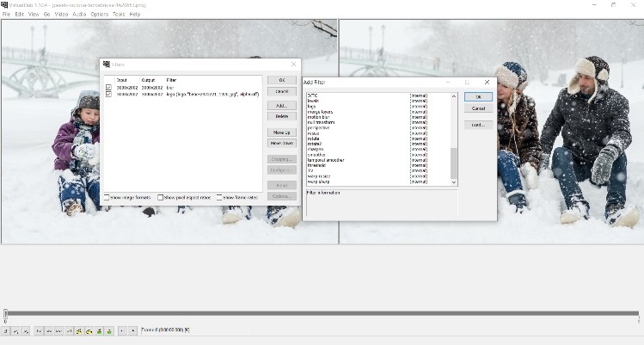The width and height of the screenshot is (644, 345).
Task: Open the Tools menu in menu bar
Action: (x=119, y=15)
